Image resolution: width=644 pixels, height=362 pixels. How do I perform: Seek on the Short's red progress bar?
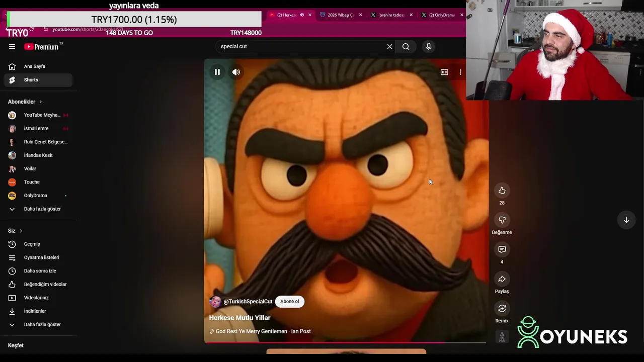pyautogui.click(x=345, y=342)
